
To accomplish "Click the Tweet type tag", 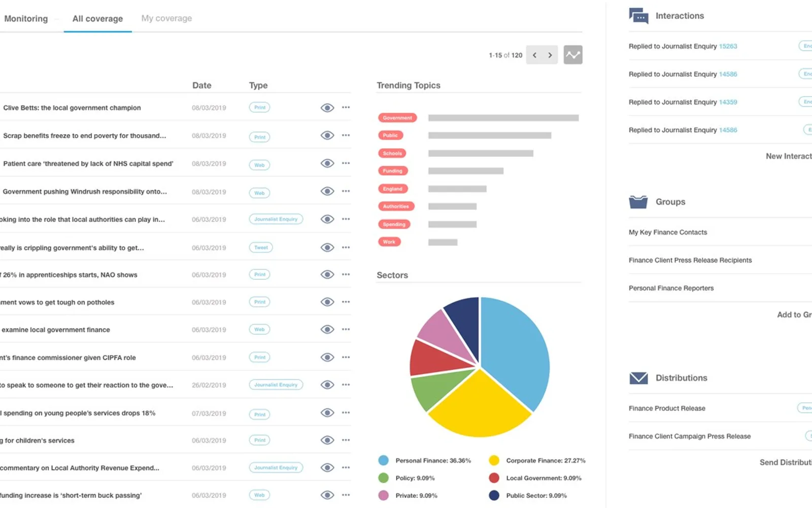I will (x=261, y=248).
